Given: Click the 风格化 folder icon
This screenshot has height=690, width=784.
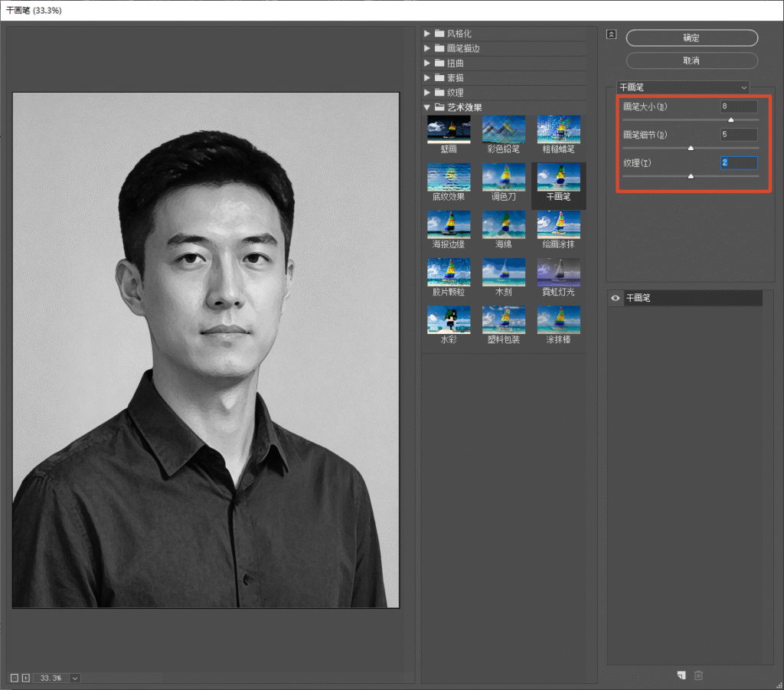Looking at the screenshot, I should (x=439, y=34).
